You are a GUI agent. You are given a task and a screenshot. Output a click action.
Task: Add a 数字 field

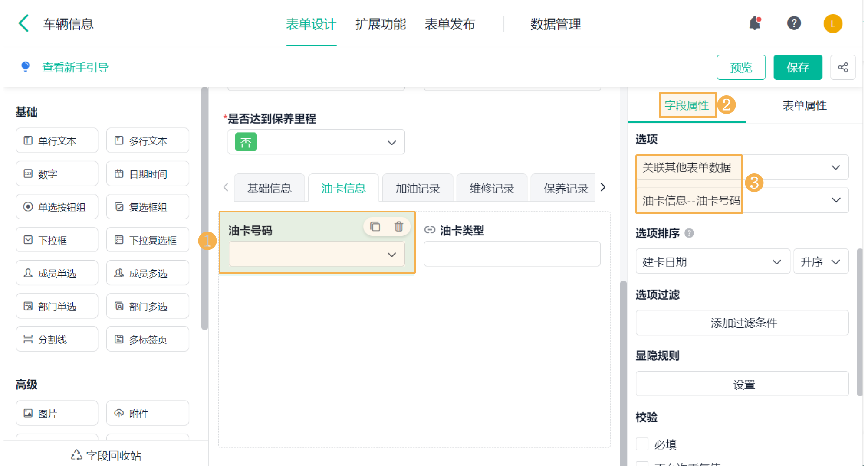coord(57,173)
